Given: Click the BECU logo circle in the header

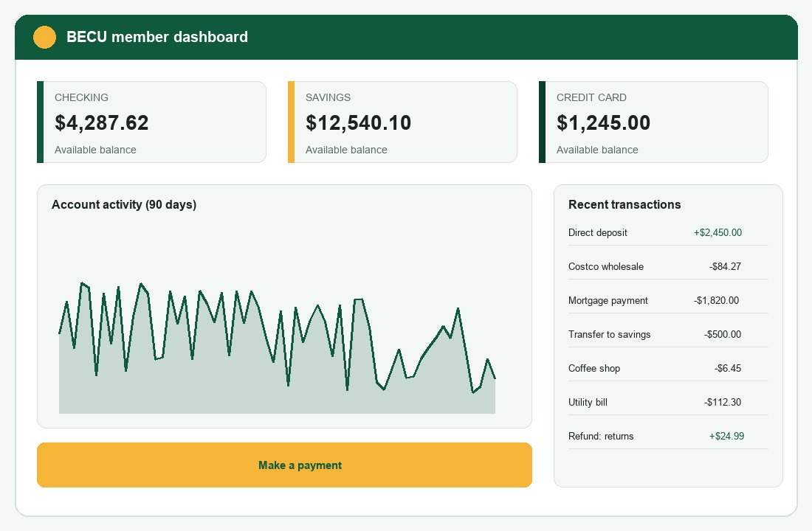Looking at the screenshot, I should [x=44, y=36].
